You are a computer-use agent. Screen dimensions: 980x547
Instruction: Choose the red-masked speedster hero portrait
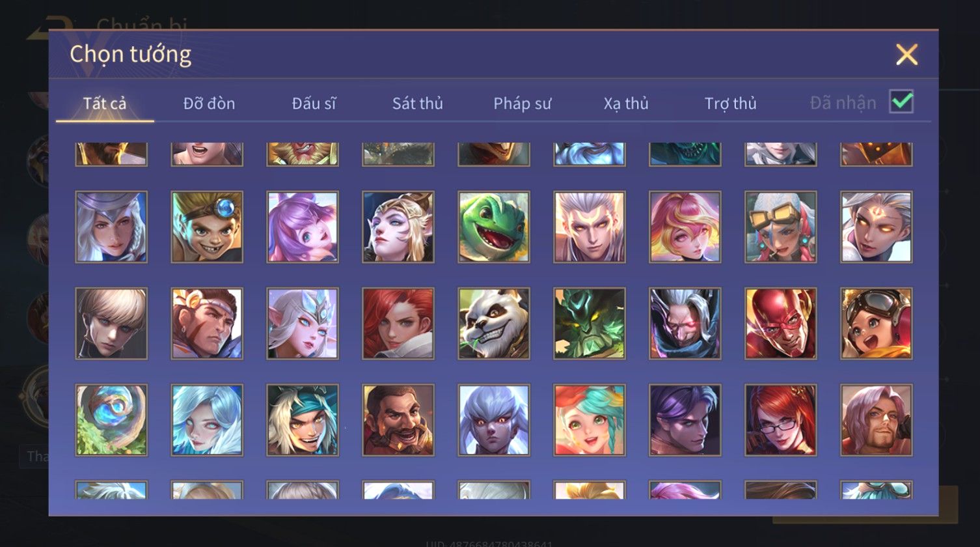tap(781, 324)
